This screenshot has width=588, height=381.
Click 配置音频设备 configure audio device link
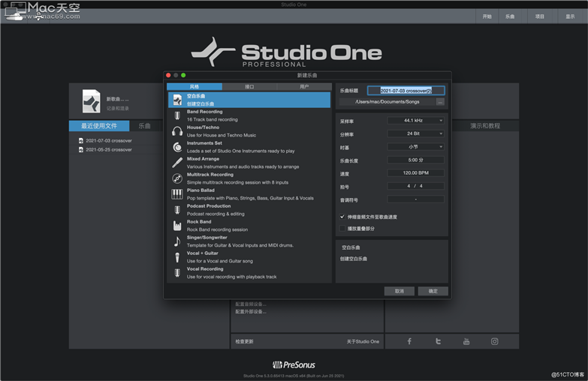pyautogui.click(x=251, y=304)
